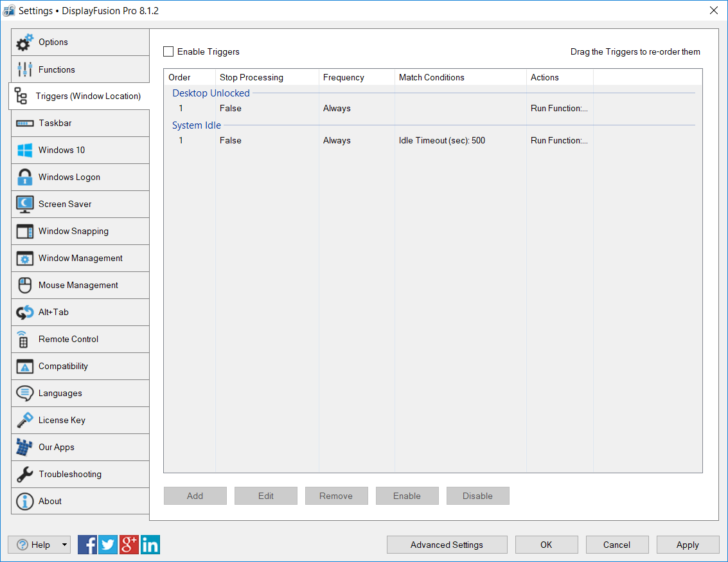
Task: Open the Facebook link icon
Action: tap(87, 545)
